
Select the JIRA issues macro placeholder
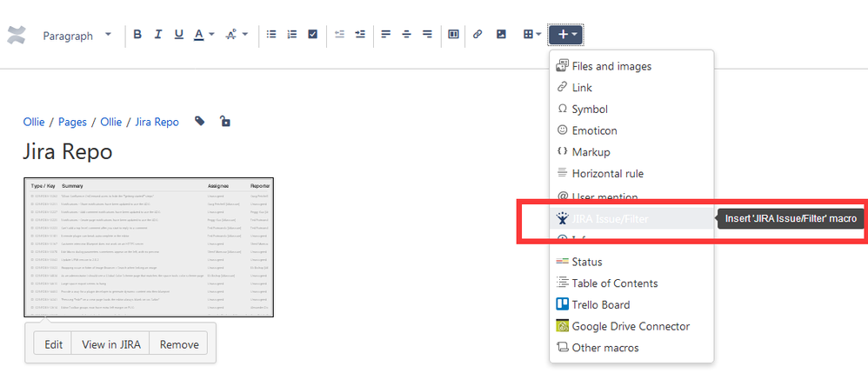(149, 247)
